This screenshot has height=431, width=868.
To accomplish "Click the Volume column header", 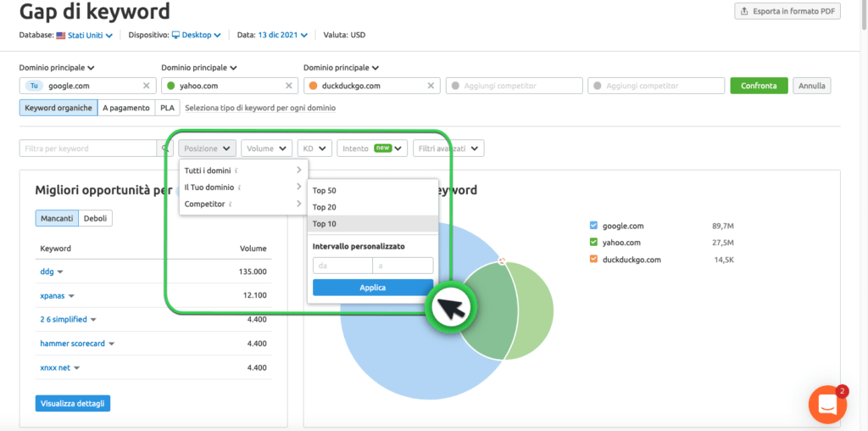I will pyautogui.click(x=253, y=249).
